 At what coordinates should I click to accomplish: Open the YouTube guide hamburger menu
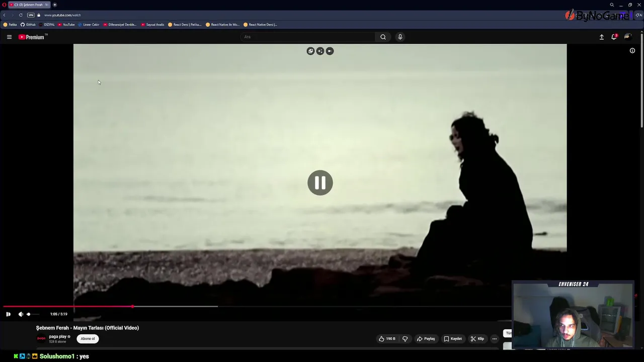[x=9, y=37]
